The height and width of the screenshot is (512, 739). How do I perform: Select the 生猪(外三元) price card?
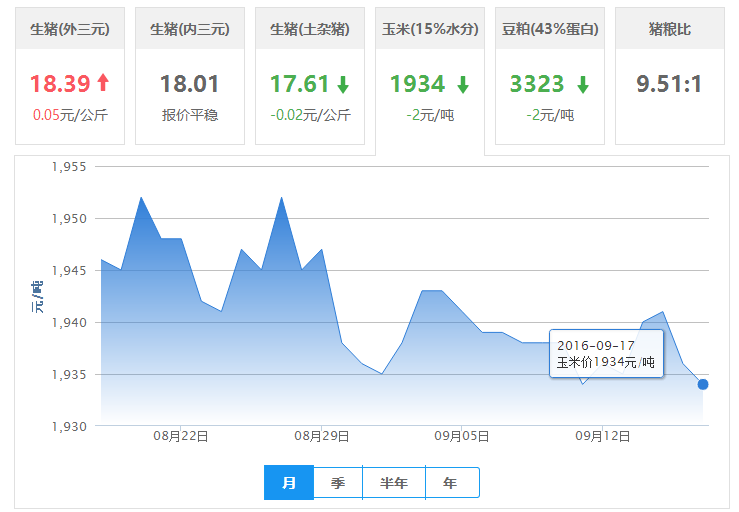70,76
